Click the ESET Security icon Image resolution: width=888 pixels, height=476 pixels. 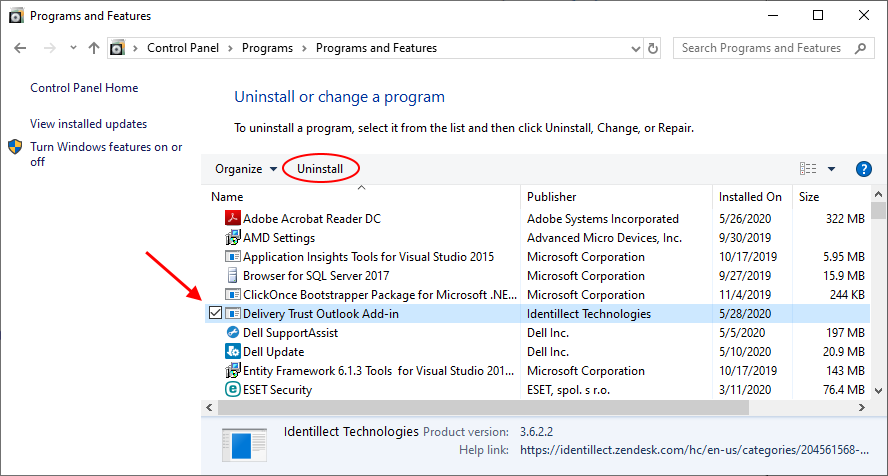[233, 389]
